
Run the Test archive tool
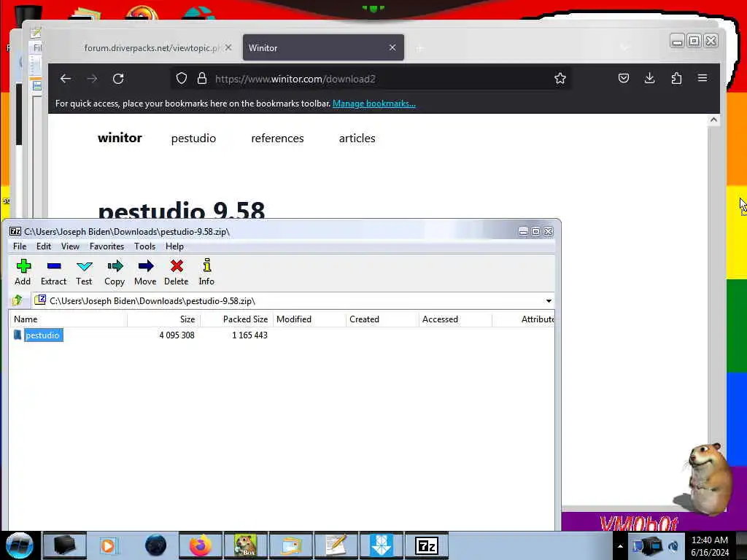click(84, 272)
